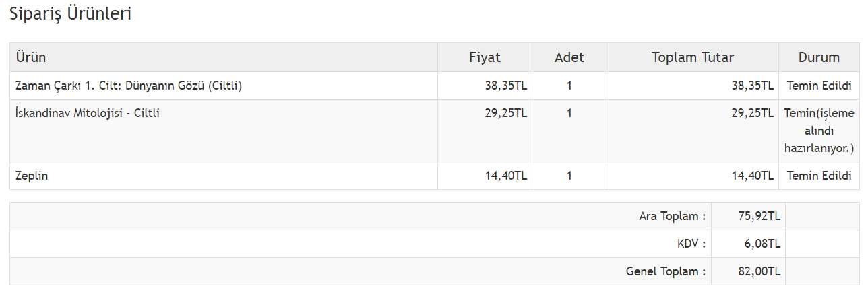
Task: Click the Zeplin product name
Action: coord(32,176)
